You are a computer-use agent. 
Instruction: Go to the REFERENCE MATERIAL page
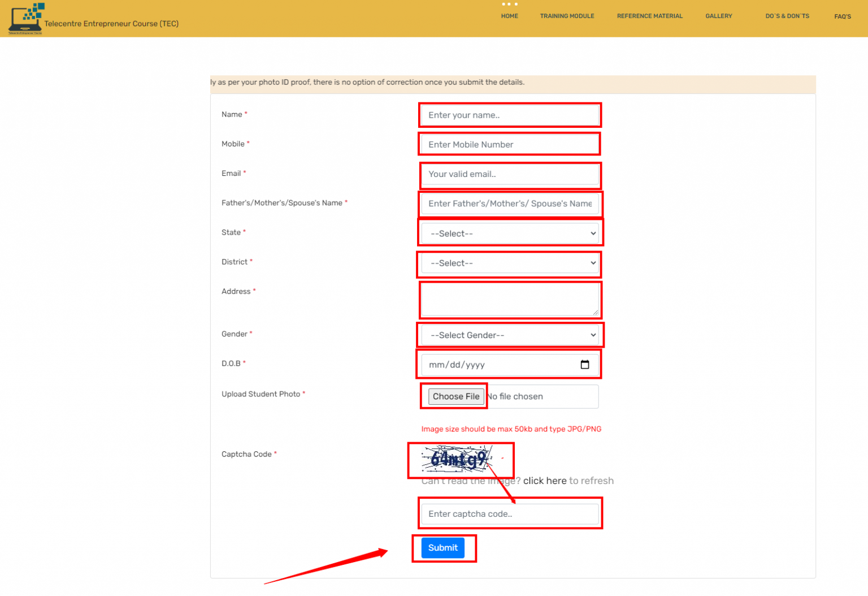point(649,16)
